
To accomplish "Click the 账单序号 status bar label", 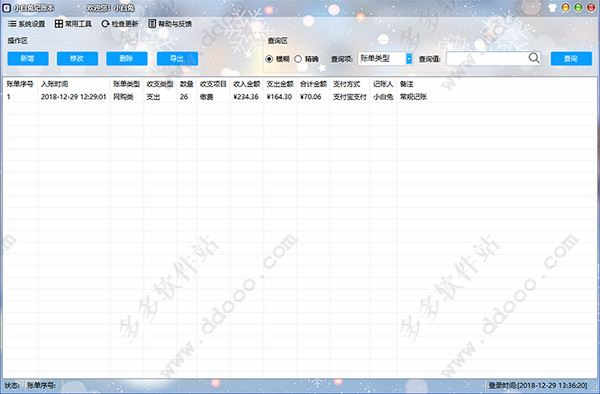I will click(x=41, y=385).
